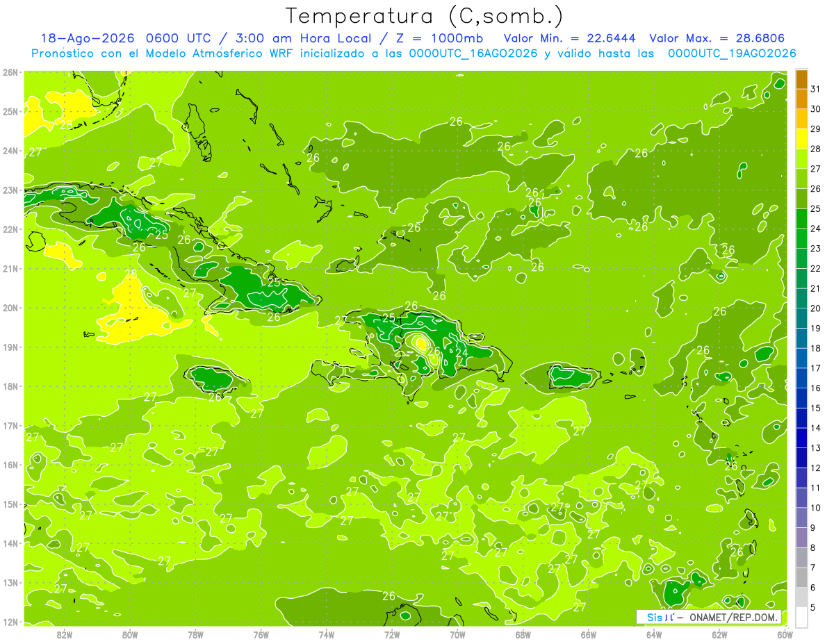Select the "Valor Max. = 28.6806" value
Image resolution: width=834 pixels, height=644 pixels.
717,38
